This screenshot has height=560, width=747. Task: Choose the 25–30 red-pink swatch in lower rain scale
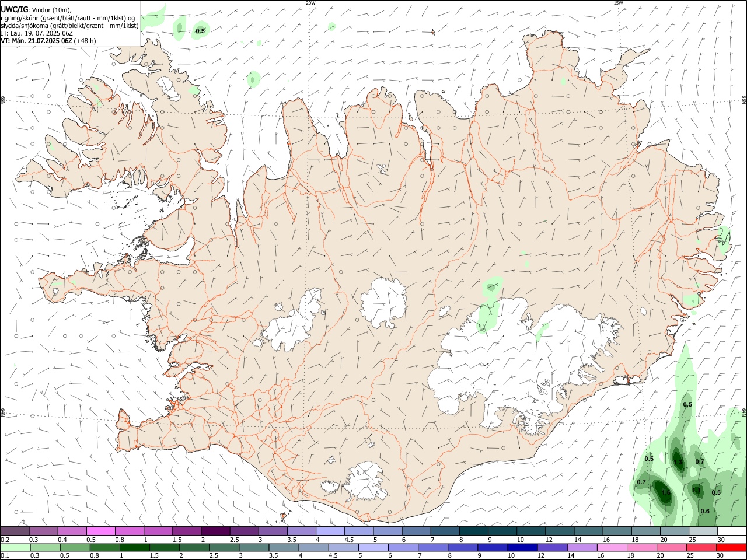[x=701, y=548]
